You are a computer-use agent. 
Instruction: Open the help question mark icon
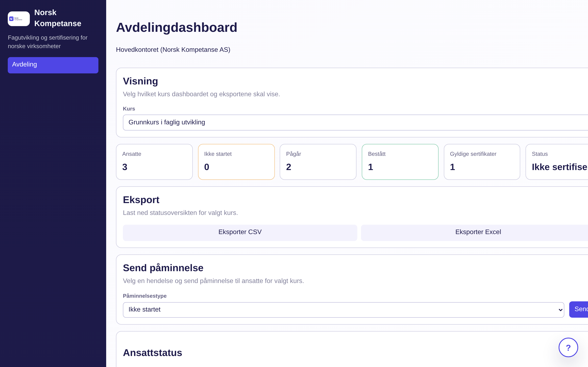point(568,347)
